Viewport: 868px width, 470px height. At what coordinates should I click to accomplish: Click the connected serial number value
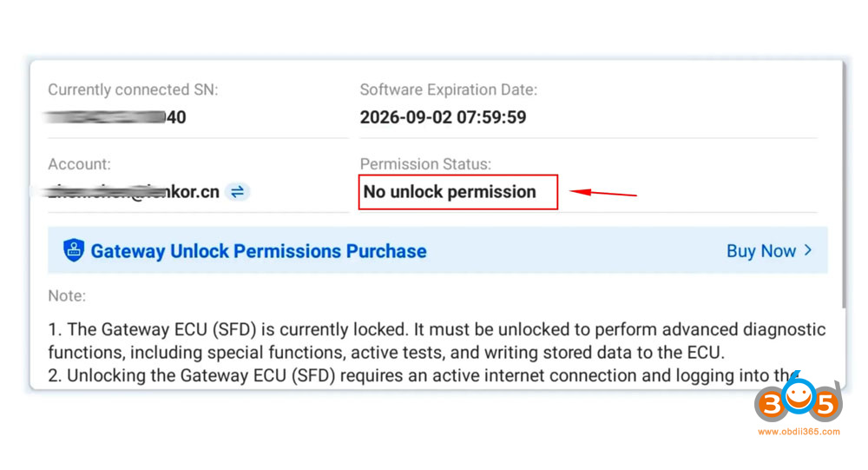pos(116,117)
